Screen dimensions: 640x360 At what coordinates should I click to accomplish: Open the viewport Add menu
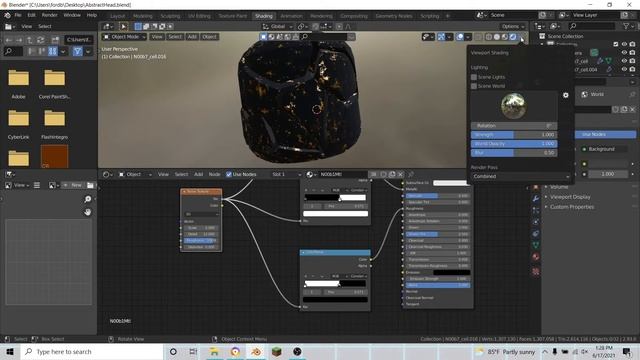[x=192, y=37]
